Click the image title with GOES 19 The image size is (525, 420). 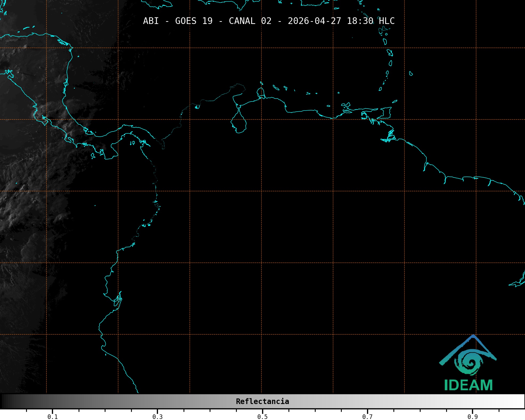(x=268, y=21)
